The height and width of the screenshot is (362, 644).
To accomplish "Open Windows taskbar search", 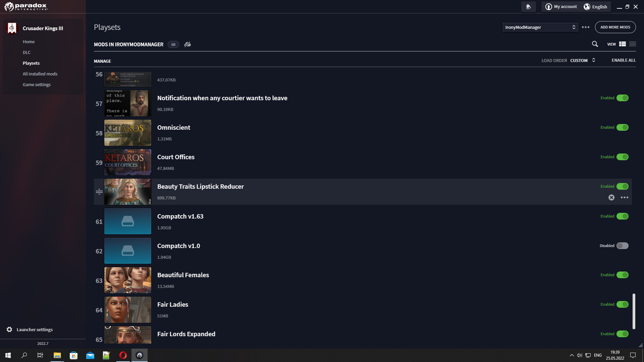I will [24, 355].
